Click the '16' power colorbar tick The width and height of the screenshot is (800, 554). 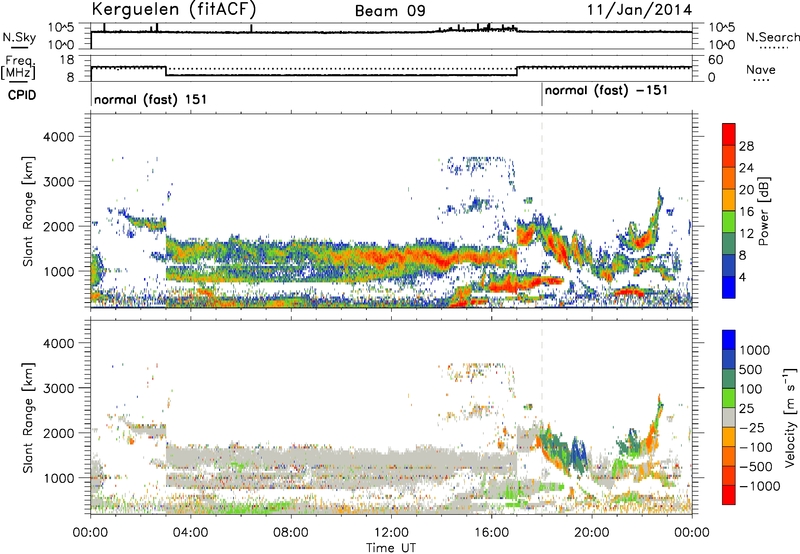tap(746, 212)
